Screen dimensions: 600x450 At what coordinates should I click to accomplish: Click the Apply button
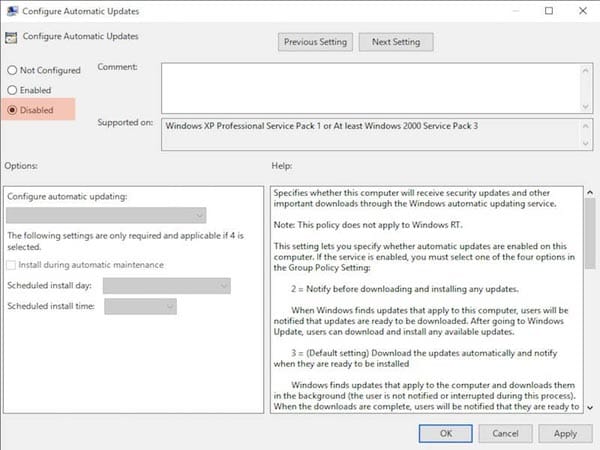click(565, 434)
